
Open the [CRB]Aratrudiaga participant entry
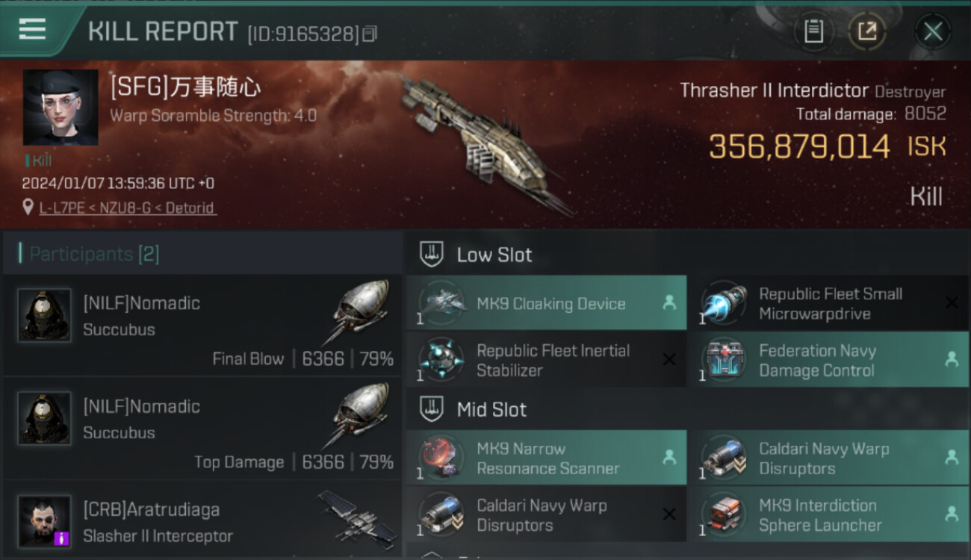click(x=202, y=521)
